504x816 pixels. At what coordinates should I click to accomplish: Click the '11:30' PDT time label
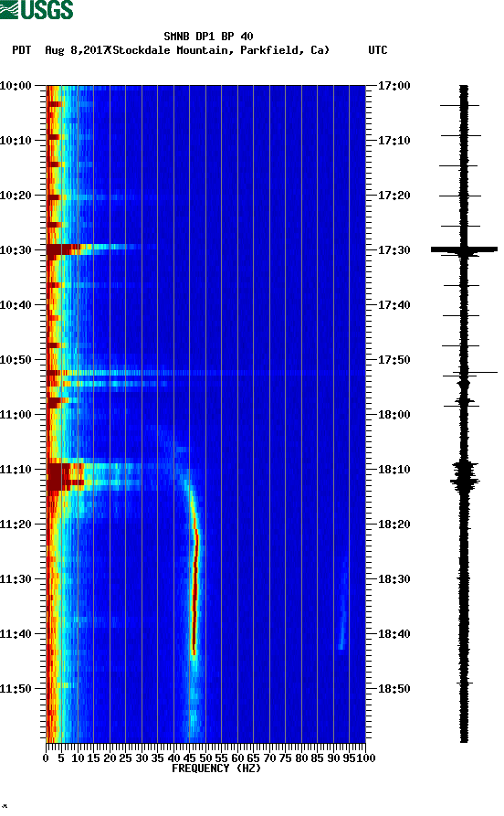[16, 579]
